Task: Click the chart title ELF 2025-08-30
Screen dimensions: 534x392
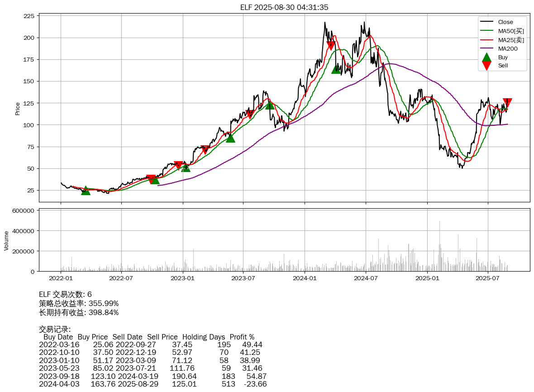Action: pos(284,7)
